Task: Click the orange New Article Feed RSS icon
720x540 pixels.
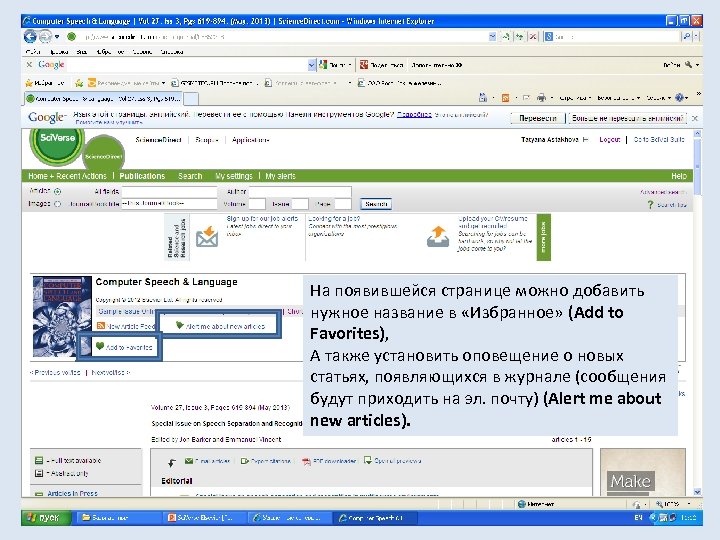Action: (x=101, y=326)
